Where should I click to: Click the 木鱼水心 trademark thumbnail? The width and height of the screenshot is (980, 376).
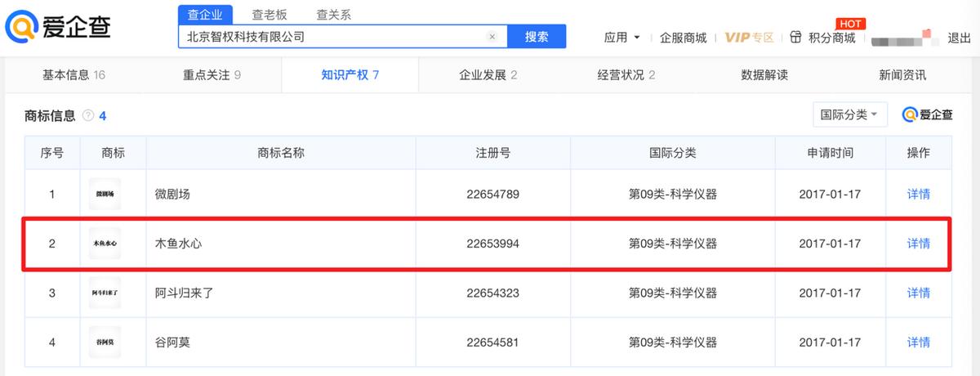[105, 244]
